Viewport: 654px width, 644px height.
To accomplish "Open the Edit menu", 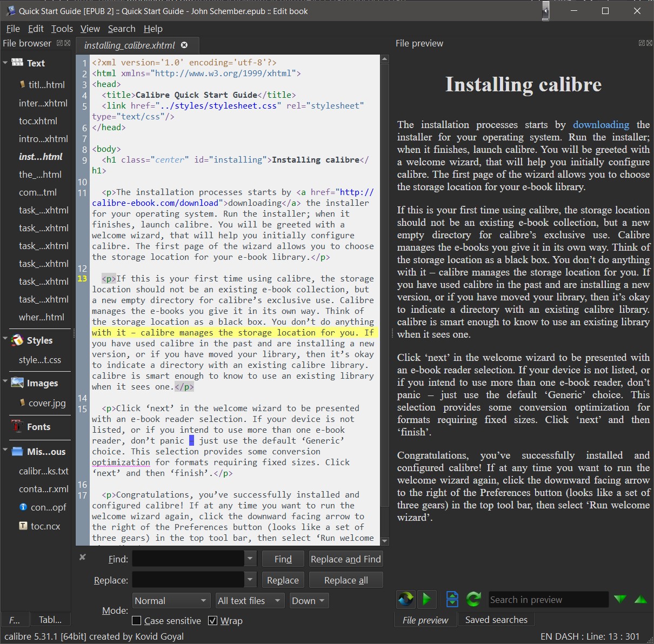I will click(36, 29).
